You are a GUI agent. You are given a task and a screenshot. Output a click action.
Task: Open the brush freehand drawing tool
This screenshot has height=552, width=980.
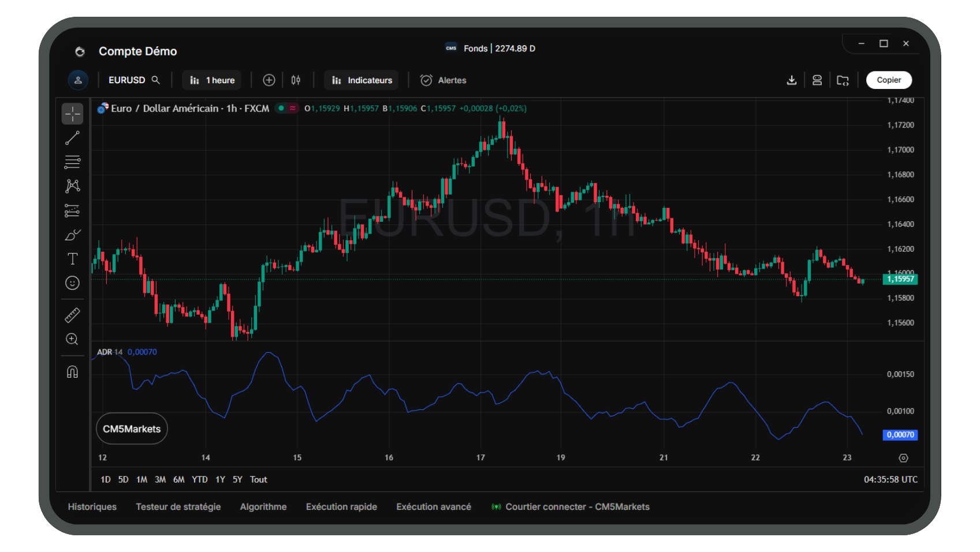[x=72, y=234]
